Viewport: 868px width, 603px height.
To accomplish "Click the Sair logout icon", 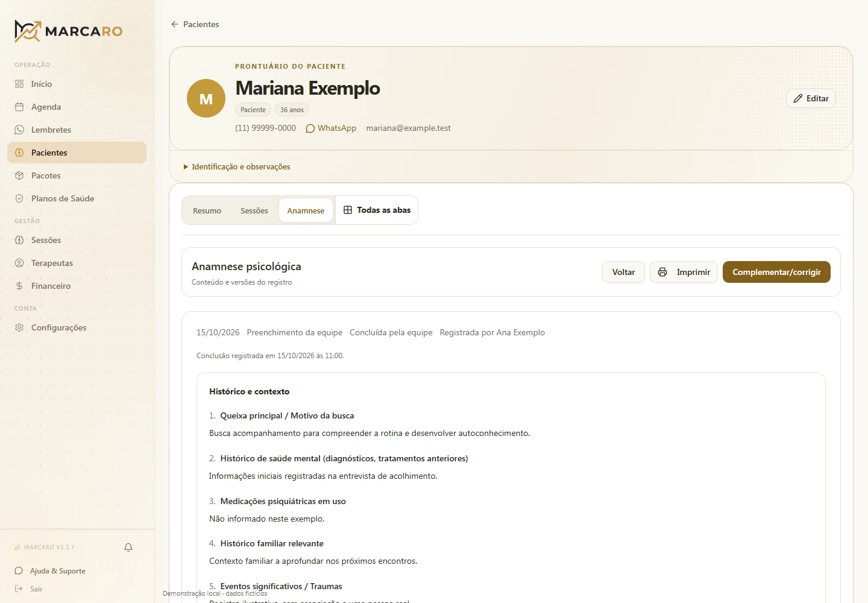I will [19, 589].
